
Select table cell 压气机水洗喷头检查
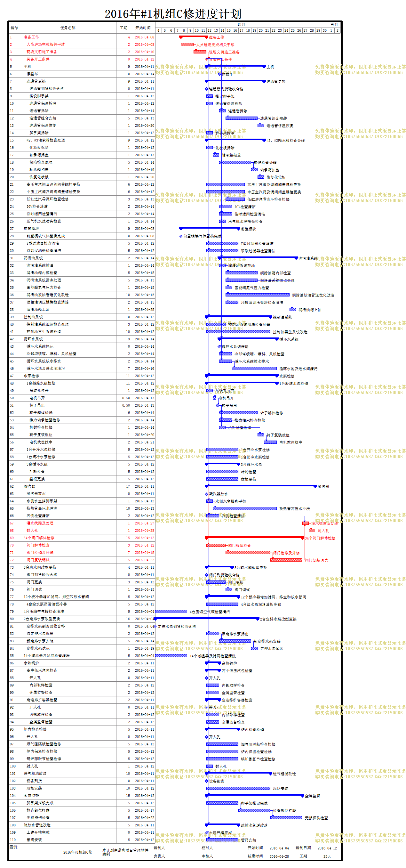click(x=44, y=221)
